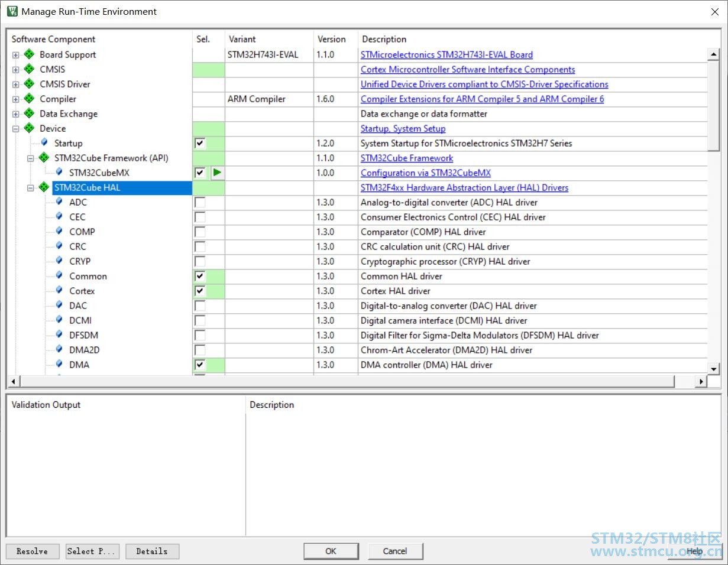Click the vertical scrollbar thumb
Screen dimensions: 728x565
[x=713, y=106]
